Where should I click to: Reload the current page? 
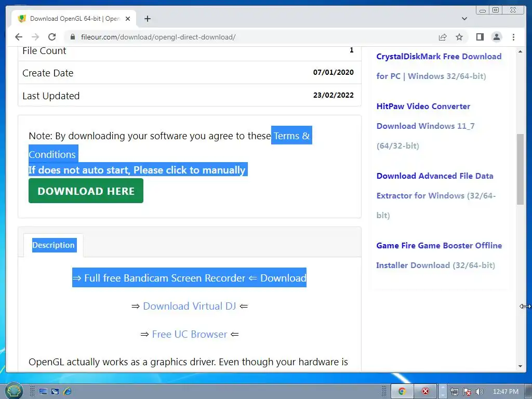[52, 37]
